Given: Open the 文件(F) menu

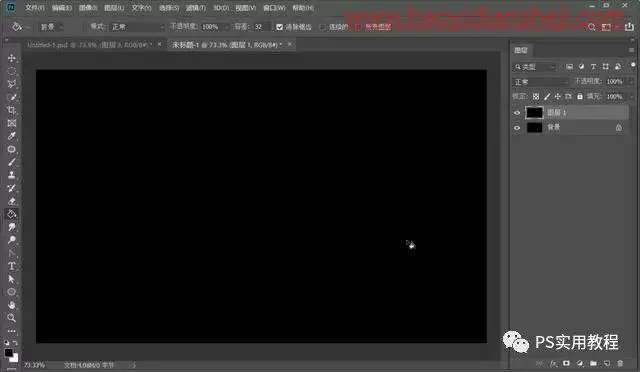Looking at the screenshot, I should tap(35, 8).
